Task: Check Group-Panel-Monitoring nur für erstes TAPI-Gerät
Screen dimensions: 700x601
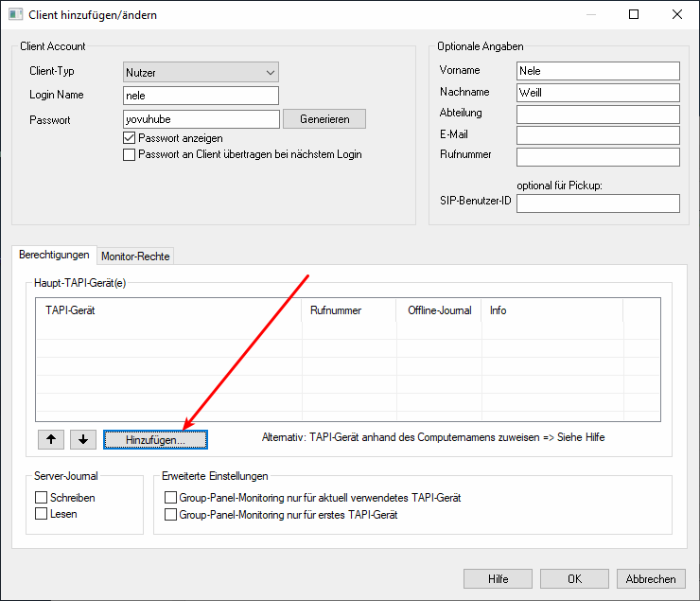Action: tap(171, 515)
